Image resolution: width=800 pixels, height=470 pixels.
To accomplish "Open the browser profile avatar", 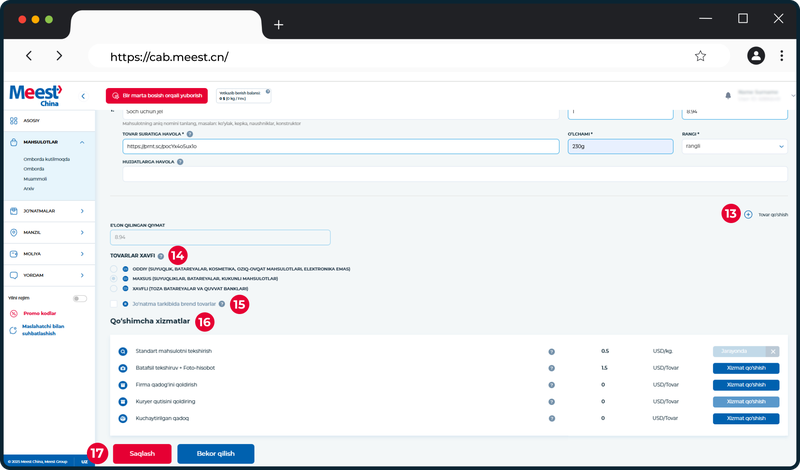I will coord(756,56).
